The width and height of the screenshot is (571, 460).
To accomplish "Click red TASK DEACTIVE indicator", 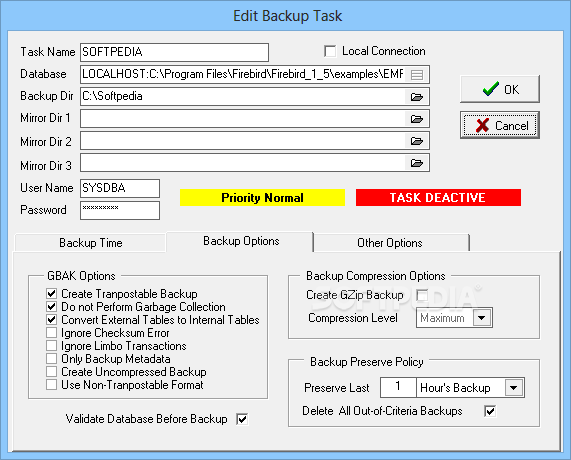I will coord(438,197).
